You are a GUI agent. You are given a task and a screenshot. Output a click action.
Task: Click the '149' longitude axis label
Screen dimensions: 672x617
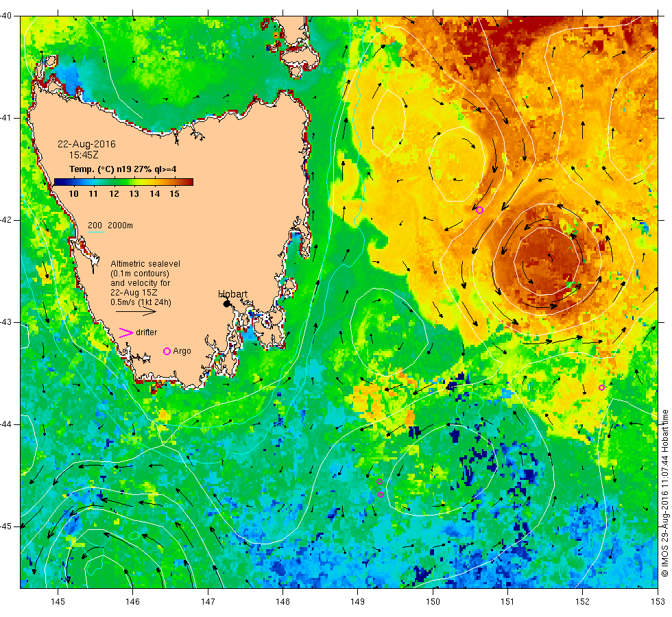click(x=357, y=602)
